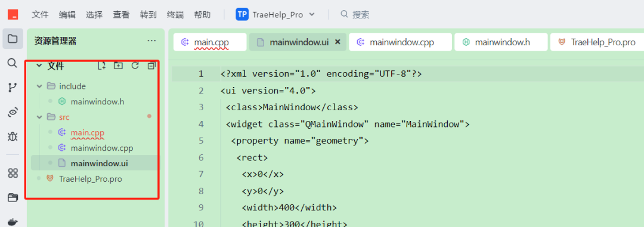Collapse the include folder
Image resolution: width=644 pixels, height=227 pixels.
point(39,86)
